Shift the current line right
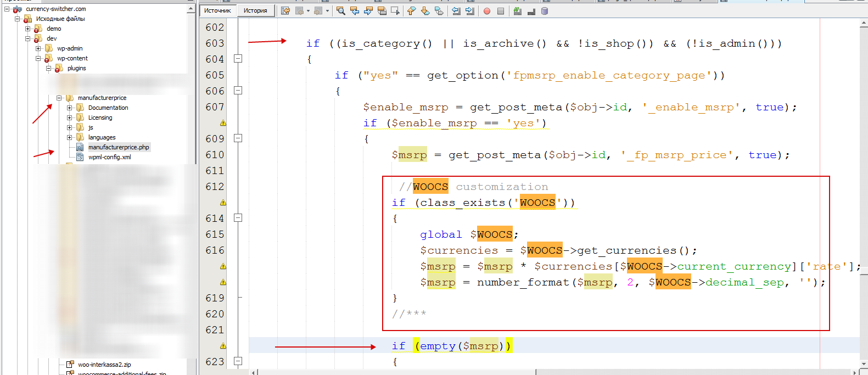This screenshot has height=375, width=868. coord(470,11)
